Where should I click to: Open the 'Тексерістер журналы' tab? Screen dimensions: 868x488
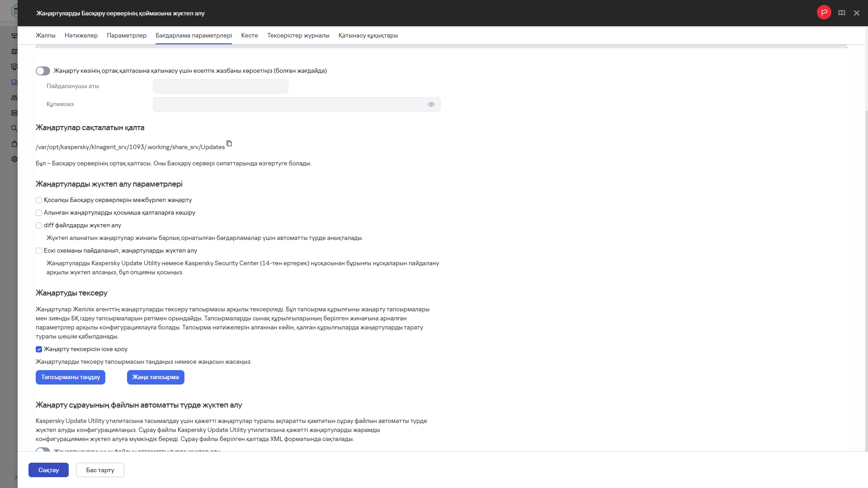(298, 36)
